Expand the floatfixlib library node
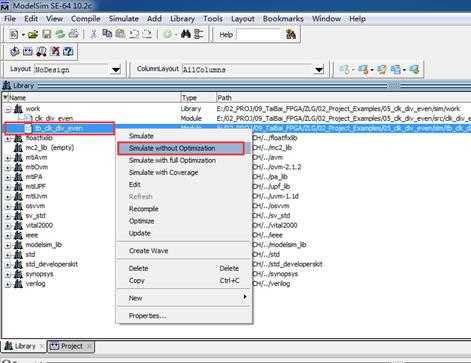The height and width of the screenshot is (363, 471). [x=8, y=138]
